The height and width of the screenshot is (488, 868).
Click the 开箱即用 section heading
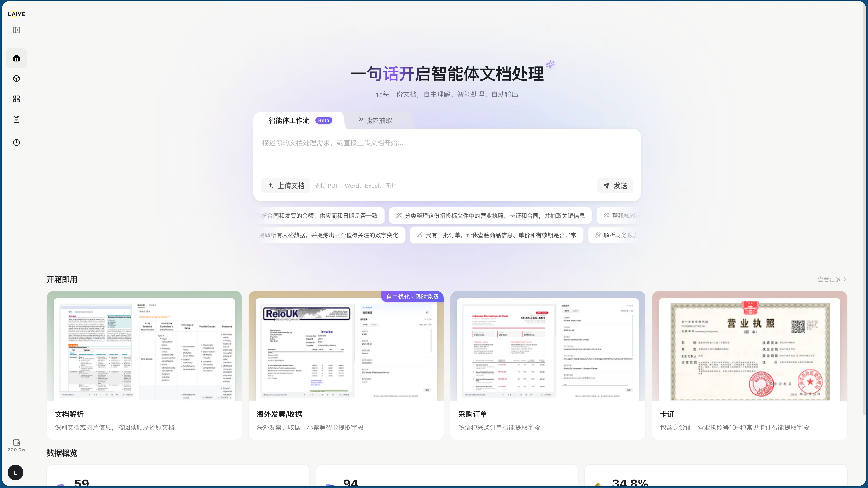62,279
